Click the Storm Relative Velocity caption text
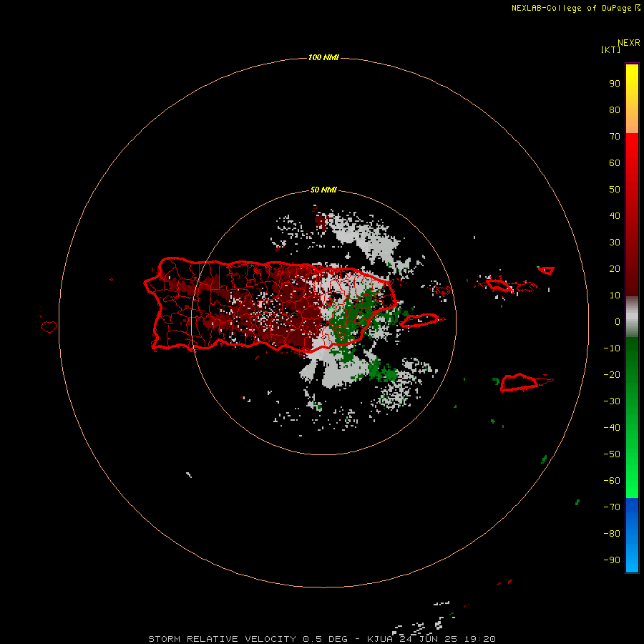 click(x=322, y=639)
